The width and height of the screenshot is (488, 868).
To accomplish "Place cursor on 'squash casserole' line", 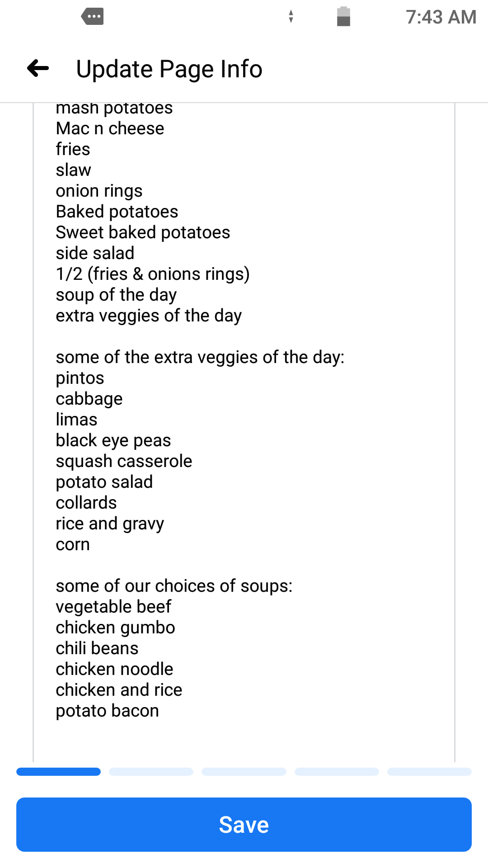I will pyautogui.click(x=124, y=462).
